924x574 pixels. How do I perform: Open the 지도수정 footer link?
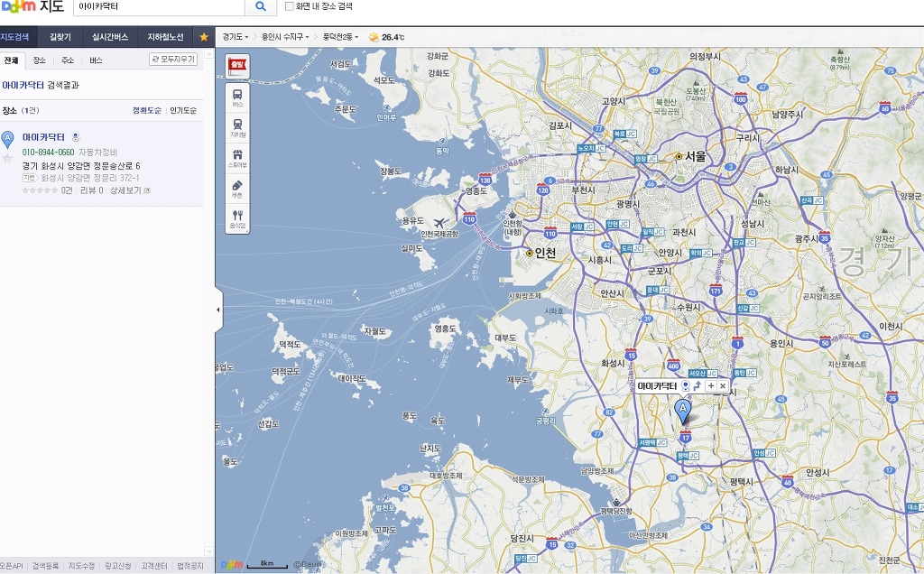click(x=81, y=566)
